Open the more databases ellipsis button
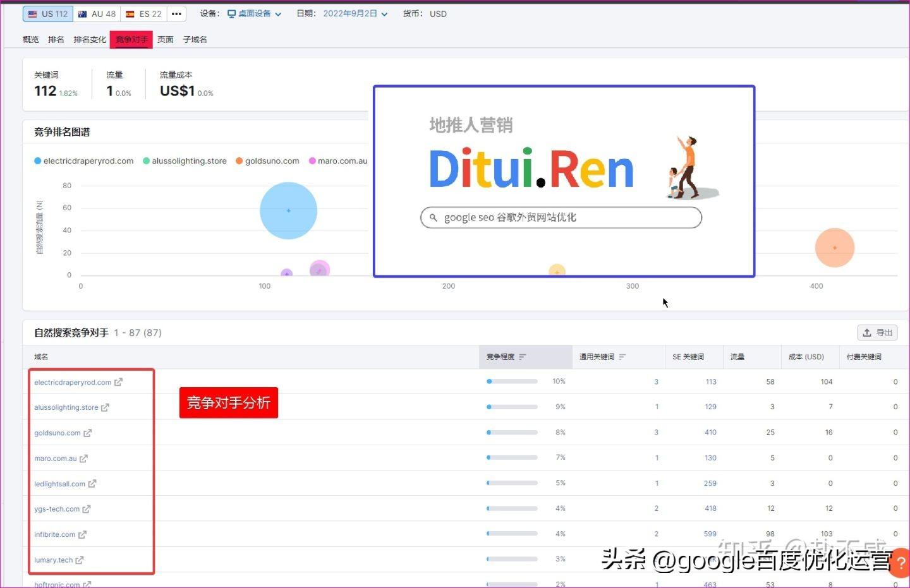910x588 pixels. coord(177,14)
